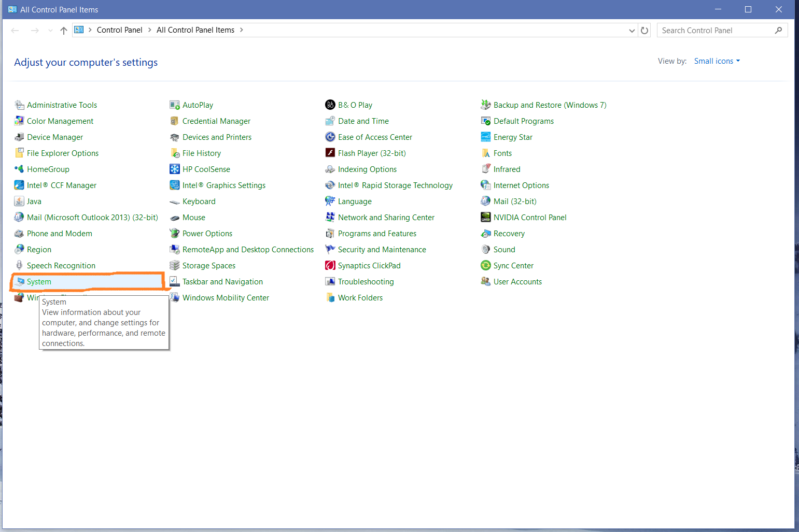
Task: Click the Flash Player icon
Action: point(330,153)
